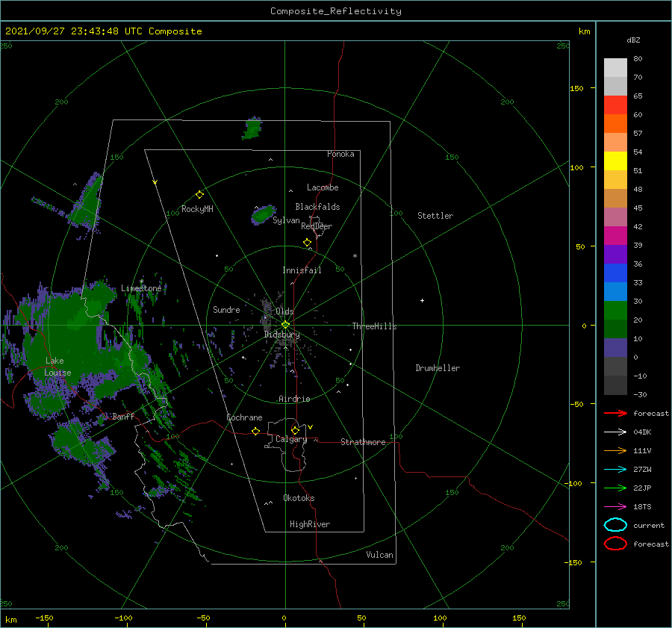Click the Lacombe city label

pyautogui.click(x=323, y=187)
